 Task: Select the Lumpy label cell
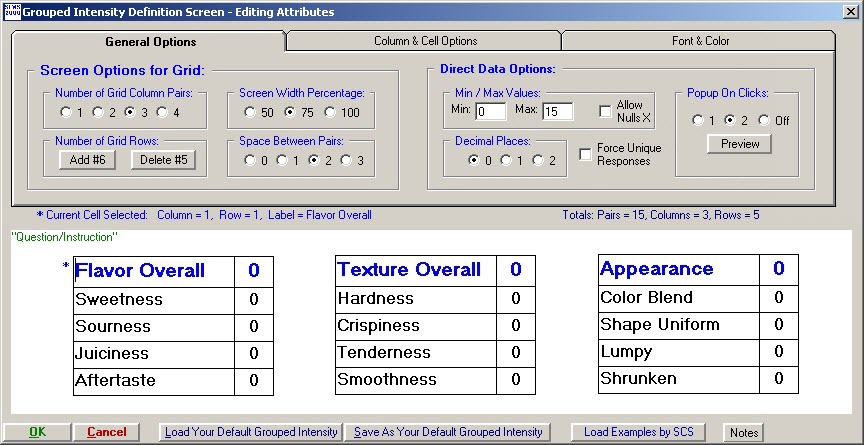679,352
